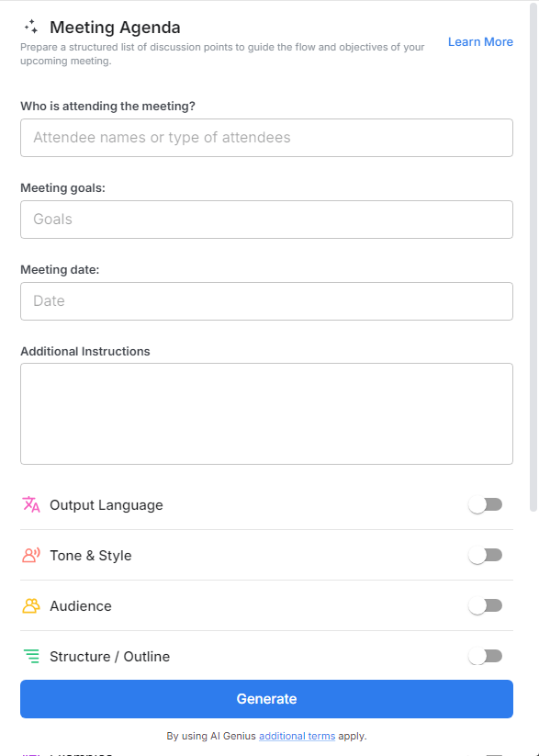Click inside the Additional Instructions text area
539x756 pixels.
[x=266, y=412]
